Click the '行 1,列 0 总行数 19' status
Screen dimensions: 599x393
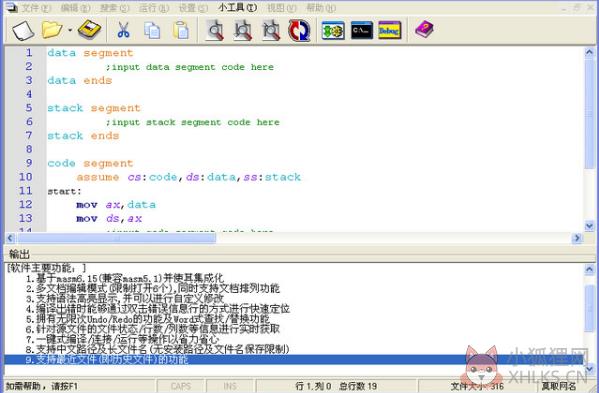336,386
